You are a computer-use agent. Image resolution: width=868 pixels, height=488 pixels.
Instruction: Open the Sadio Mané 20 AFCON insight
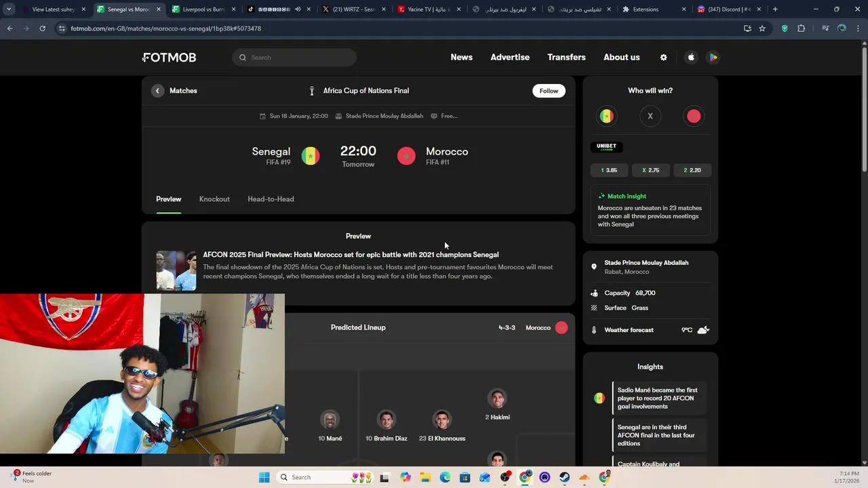click(x=658, y=399)
